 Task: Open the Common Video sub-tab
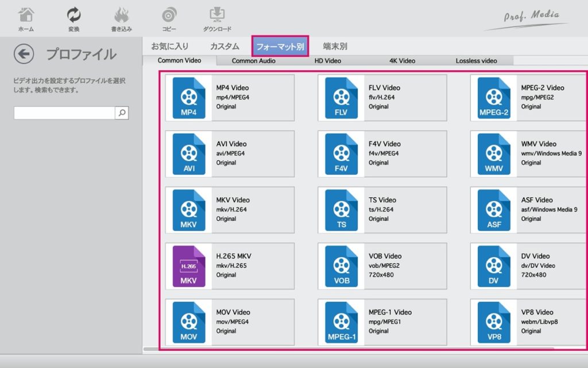coord(179,60)
